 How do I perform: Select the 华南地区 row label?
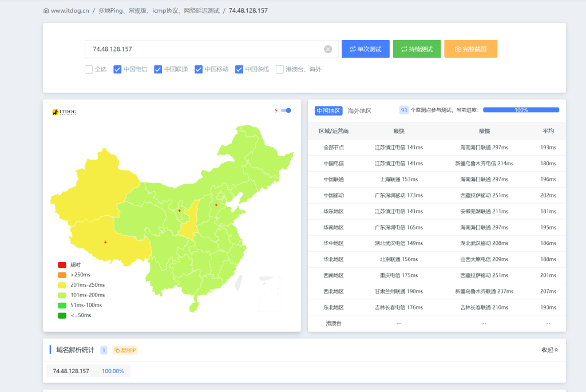(334, 228)
